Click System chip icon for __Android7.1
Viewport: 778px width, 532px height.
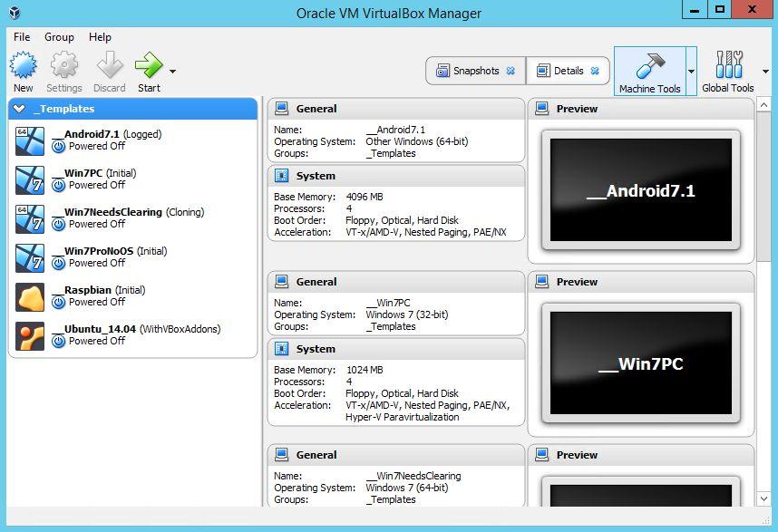281,176
